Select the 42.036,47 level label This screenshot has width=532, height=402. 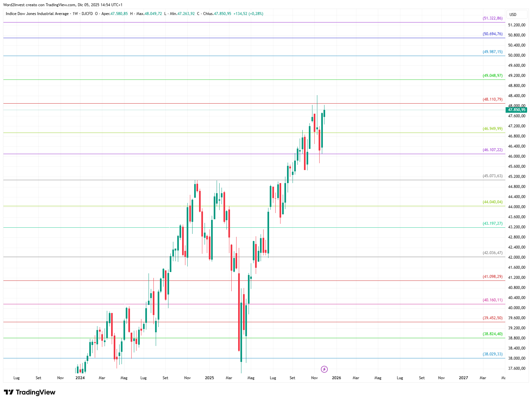point(493,253)
